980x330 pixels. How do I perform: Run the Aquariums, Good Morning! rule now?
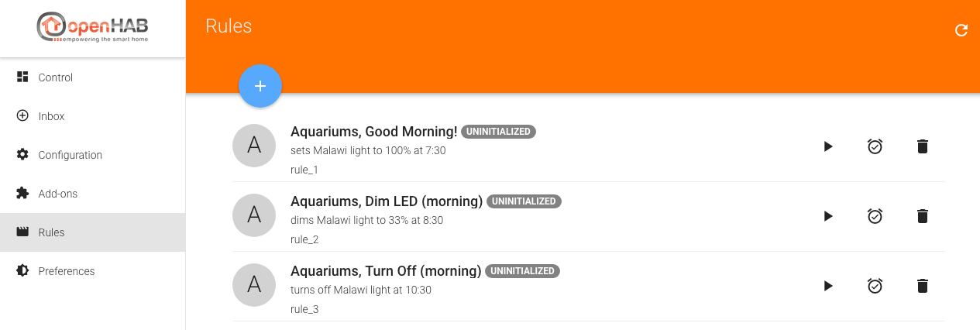(828, 146)
